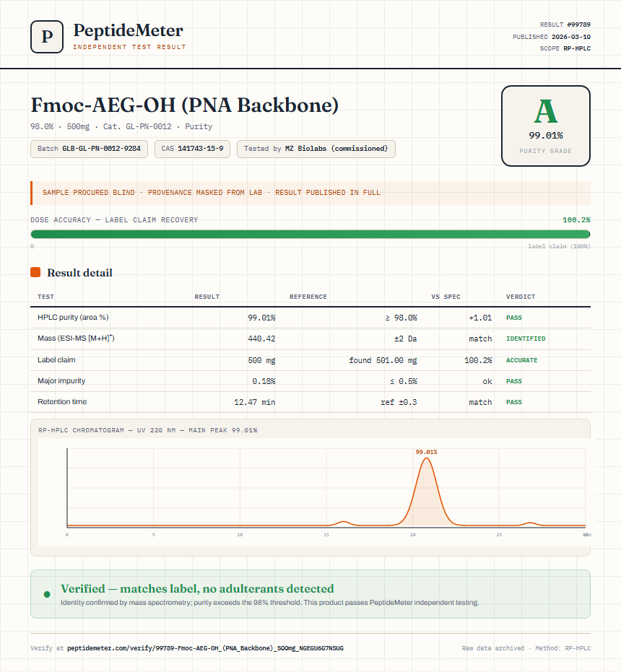Click the 100.2% dose accuracy value
The image size is (621, 672).
click(576, 220)
